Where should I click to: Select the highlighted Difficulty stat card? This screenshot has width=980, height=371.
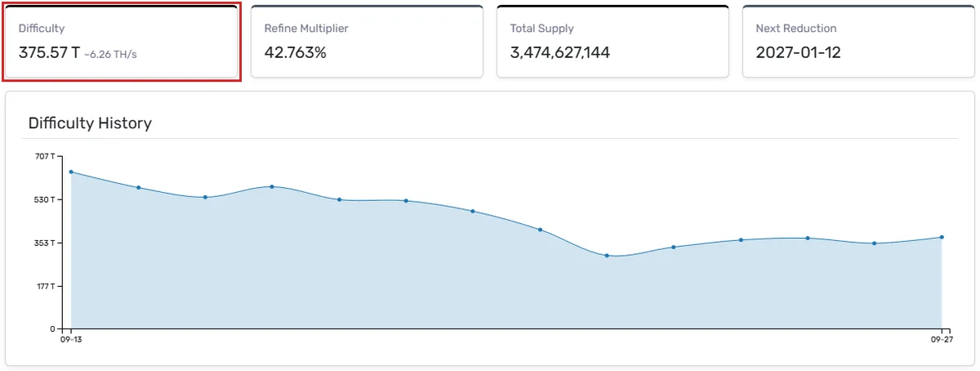[121, 42]
